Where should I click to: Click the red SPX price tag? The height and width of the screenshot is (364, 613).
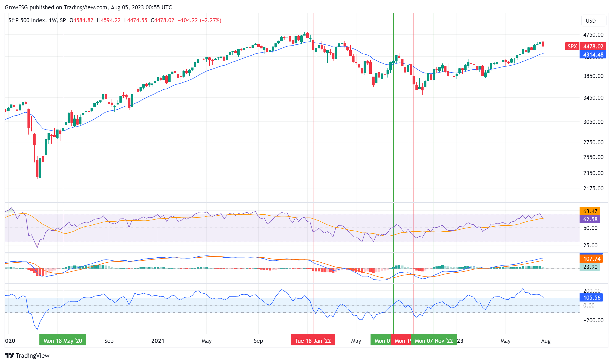pos(572,46)
